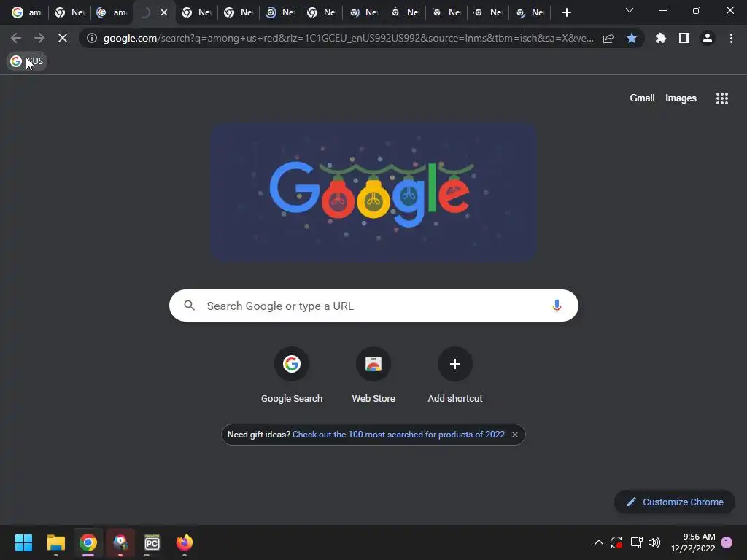Select the last New Tab in the strip

click(530, 12)
